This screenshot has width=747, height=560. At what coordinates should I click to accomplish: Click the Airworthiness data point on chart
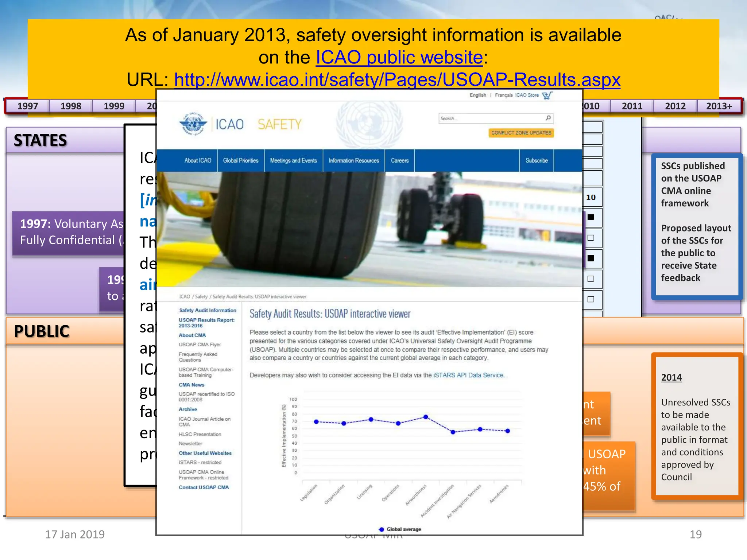[x=426, y=417]
